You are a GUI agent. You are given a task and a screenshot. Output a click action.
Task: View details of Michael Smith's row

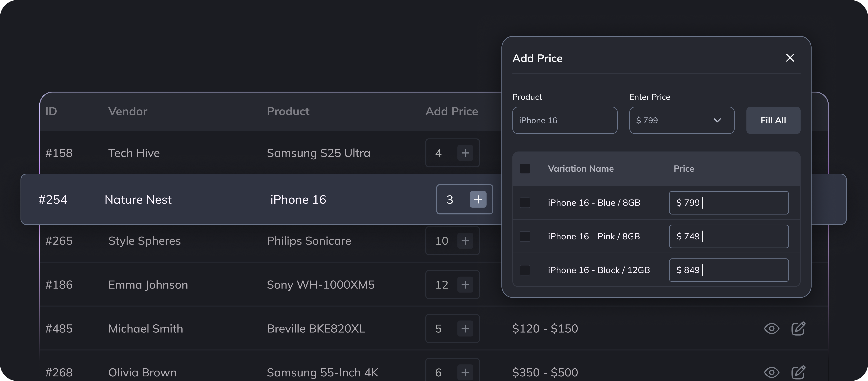click(772, 328)
